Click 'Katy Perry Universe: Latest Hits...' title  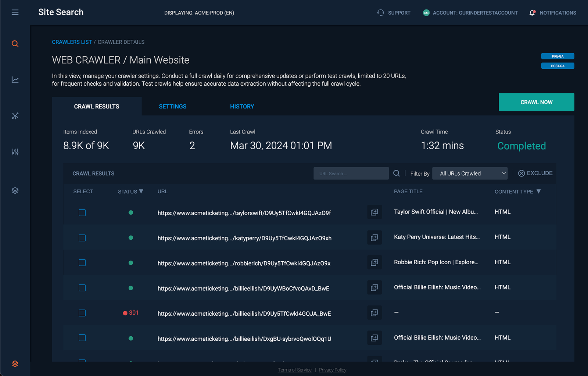click(437, 237)
